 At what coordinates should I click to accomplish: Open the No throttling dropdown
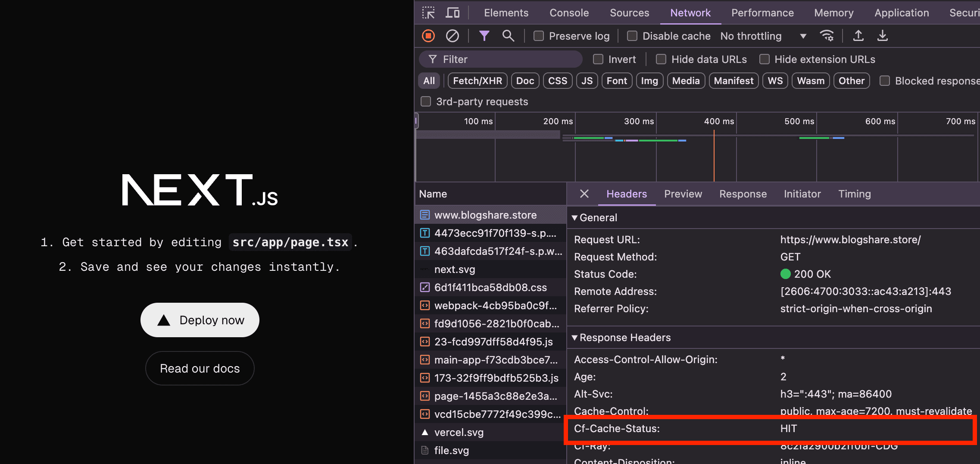point(763,36)
